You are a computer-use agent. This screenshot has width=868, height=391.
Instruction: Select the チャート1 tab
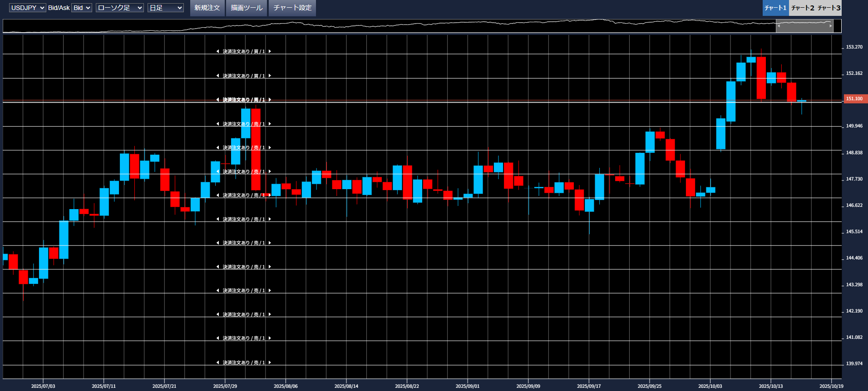(775, 8)
